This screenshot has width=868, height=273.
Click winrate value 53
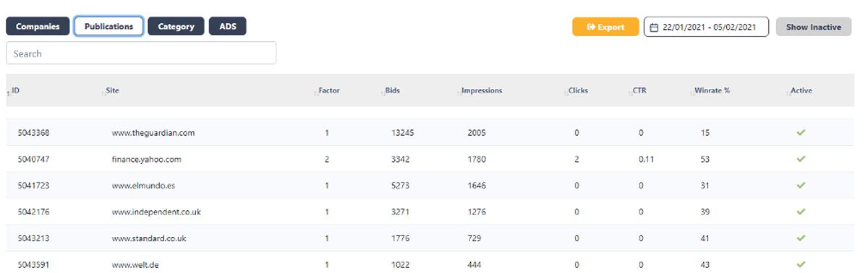(x=705, y=159)
